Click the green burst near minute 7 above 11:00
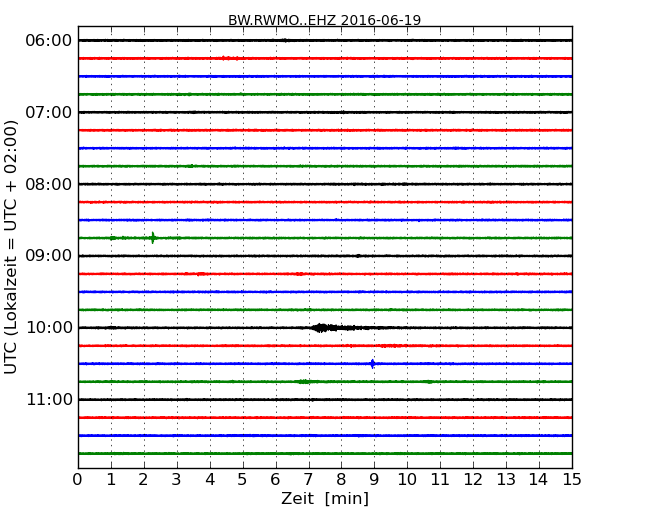Viewport: 650px width, 520px height. pyautogui.click(x=305, y=381)
